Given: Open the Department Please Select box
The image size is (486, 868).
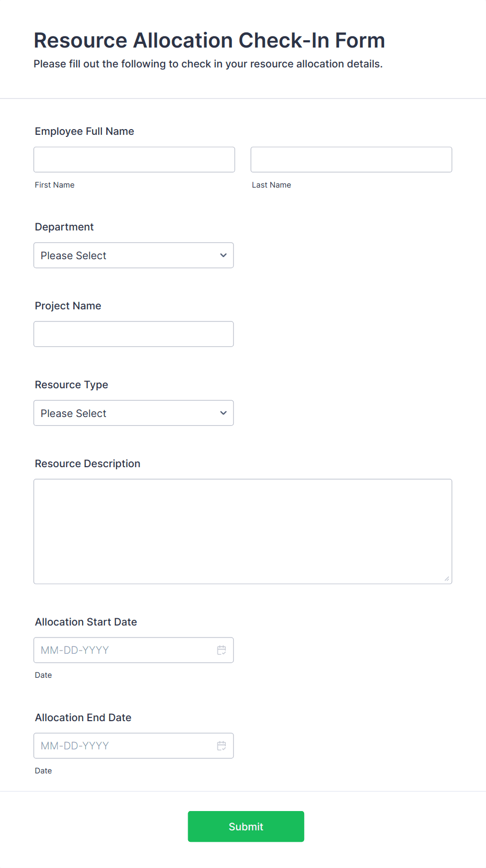Looking at the screenshot, I should click(x=134, y=256).
